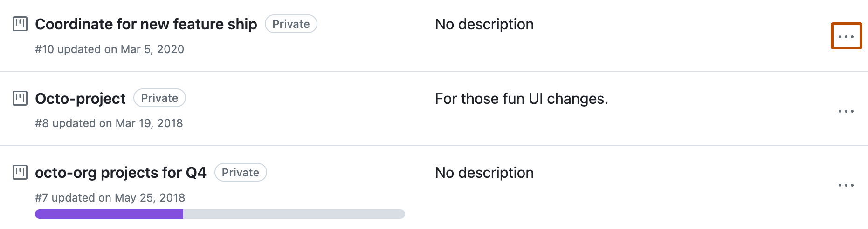Screen dimensions: 868x229
Task: Open the Coordinate for new feature ship project
Action: pyautogui.click(x=146, y=24)
